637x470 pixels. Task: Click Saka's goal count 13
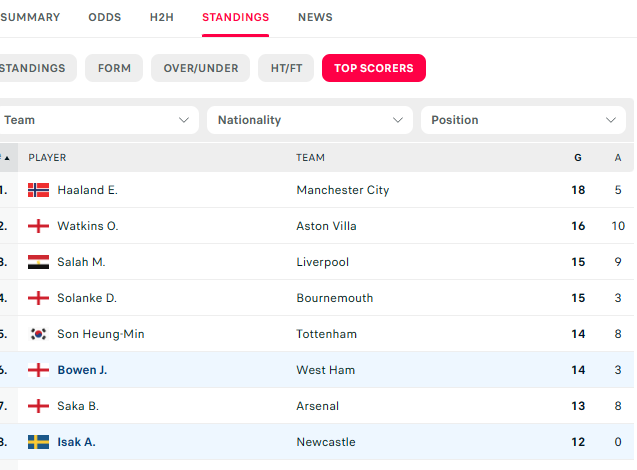(x=578, y=406)
